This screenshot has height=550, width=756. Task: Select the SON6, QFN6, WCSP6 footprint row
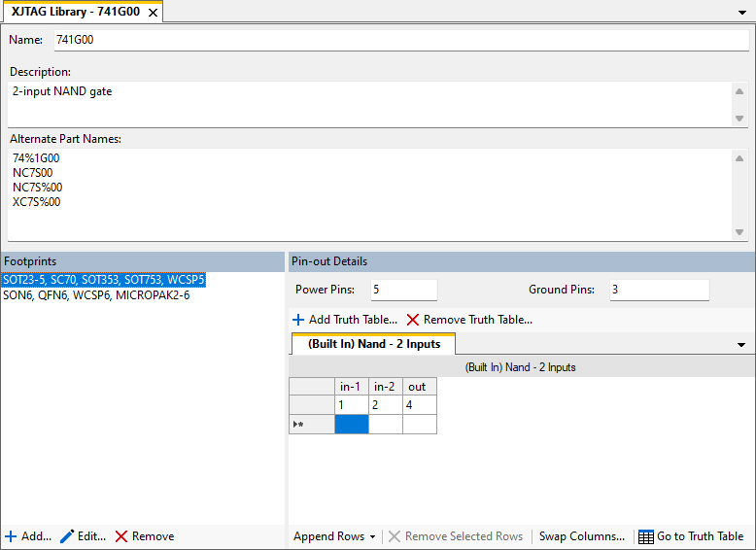click(96, 295)
